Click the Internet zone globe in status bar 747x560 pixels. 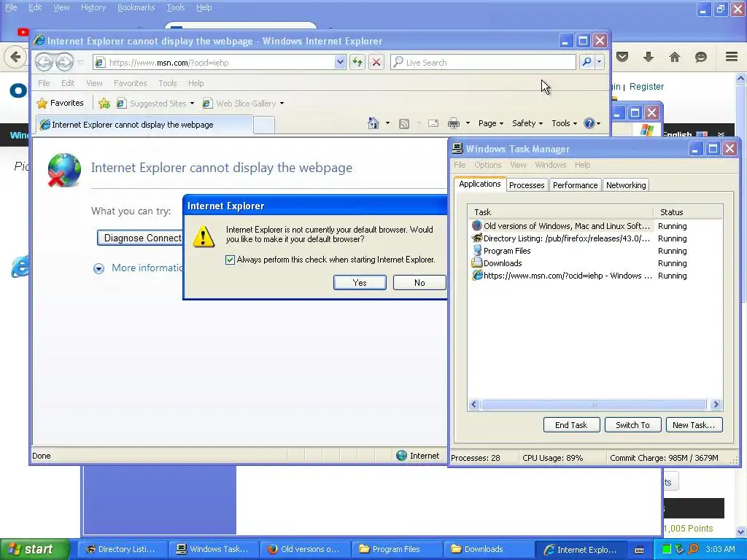pos(402,456)
